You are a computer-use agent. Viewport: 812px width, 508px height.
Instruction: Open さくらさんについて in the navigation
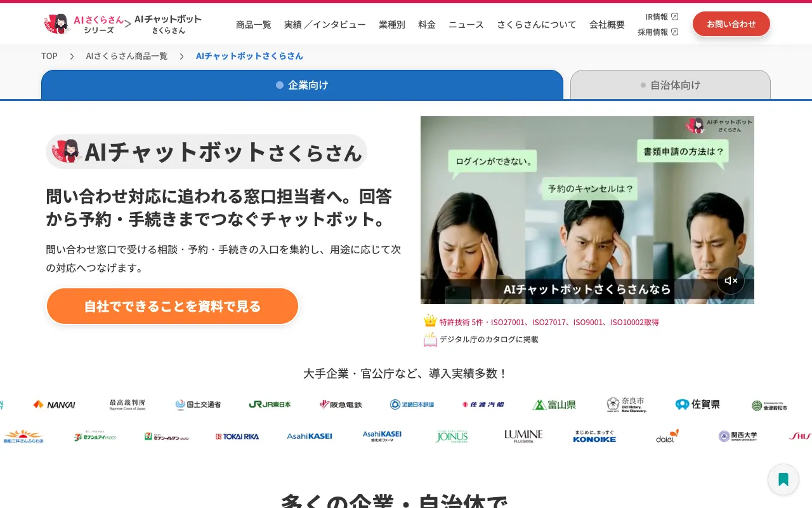coord(537,24)
